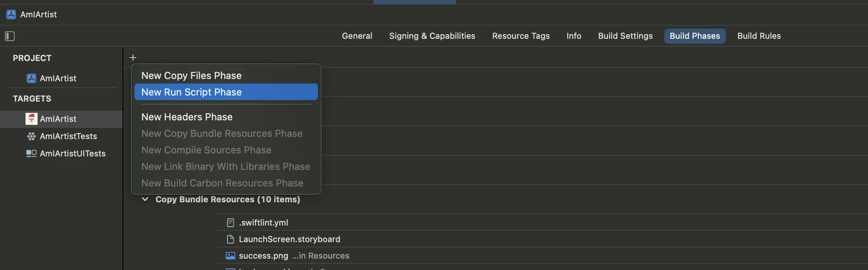Click the LaunchScreen.storyboard file icon
The image size is (868, 270).
[231, 239]
